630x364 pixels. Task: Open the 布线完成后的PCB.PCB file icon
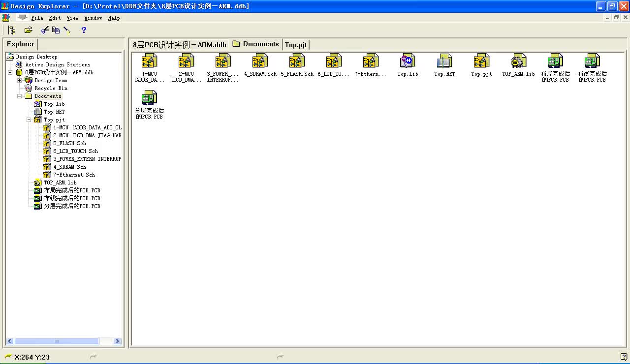coord(592,61)
